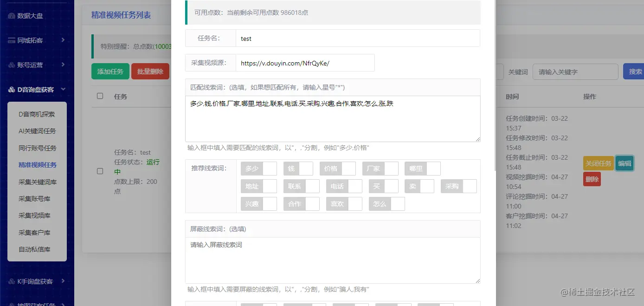
Task: Click the 精准视频任务列表 page title
Action: [x=121, y=15]
